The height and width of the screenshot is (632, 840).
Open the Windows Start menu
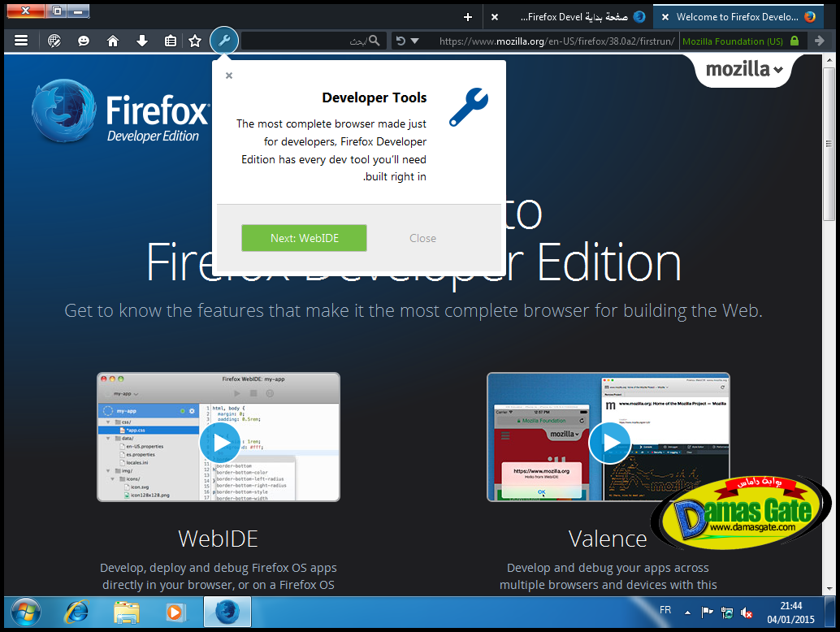click(x=26, y=613)
